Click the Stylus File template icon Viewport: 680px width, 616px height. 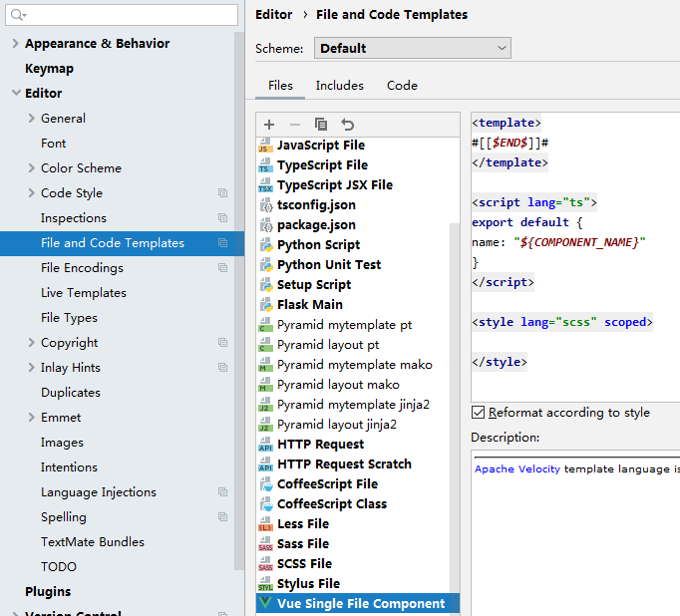(x=265, y=584)
